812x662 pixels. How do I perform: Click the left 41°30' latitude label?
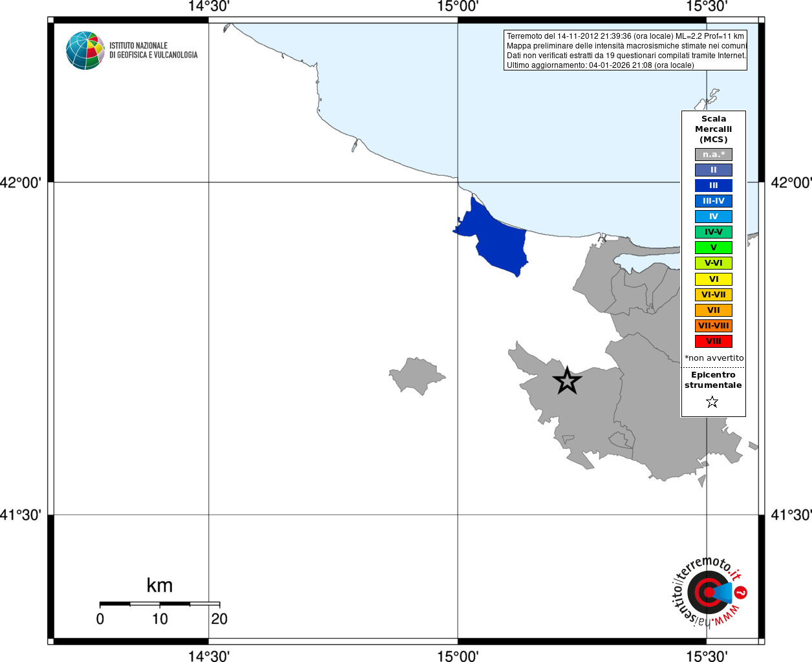[21, 515]
